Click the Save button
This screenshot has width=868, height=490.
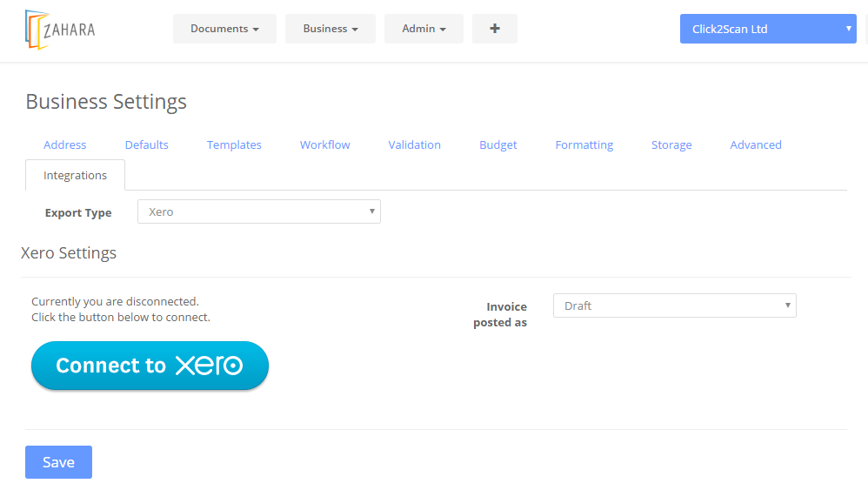pos(58,462)
